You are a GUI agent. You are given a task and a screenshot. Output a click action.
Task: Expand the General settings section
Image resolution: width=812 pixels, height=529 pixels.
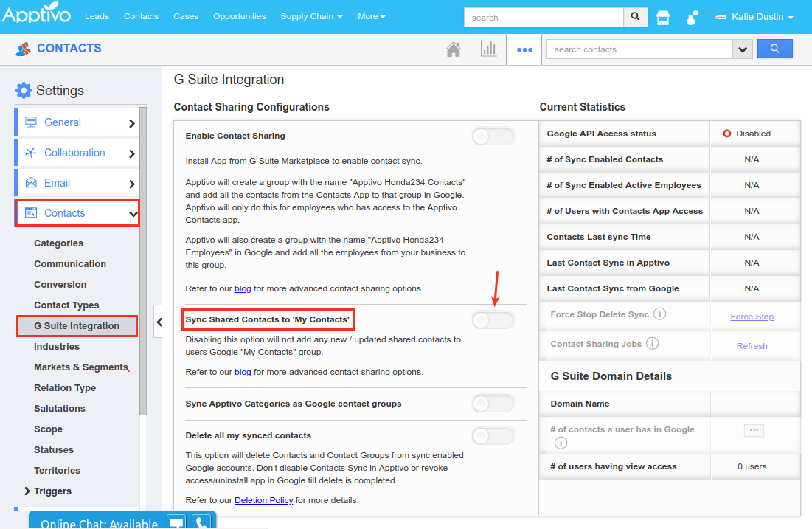pos(131,123)
